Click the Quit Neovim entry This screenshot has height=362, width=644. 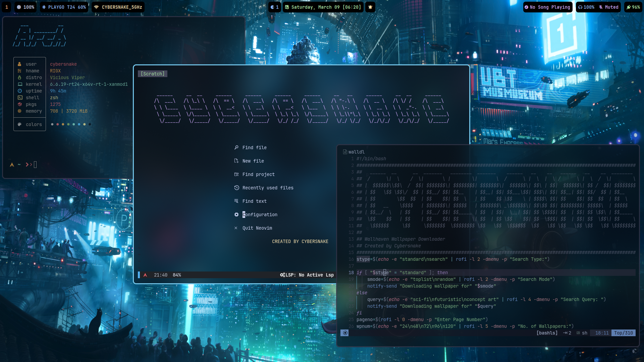pos(257,228)
